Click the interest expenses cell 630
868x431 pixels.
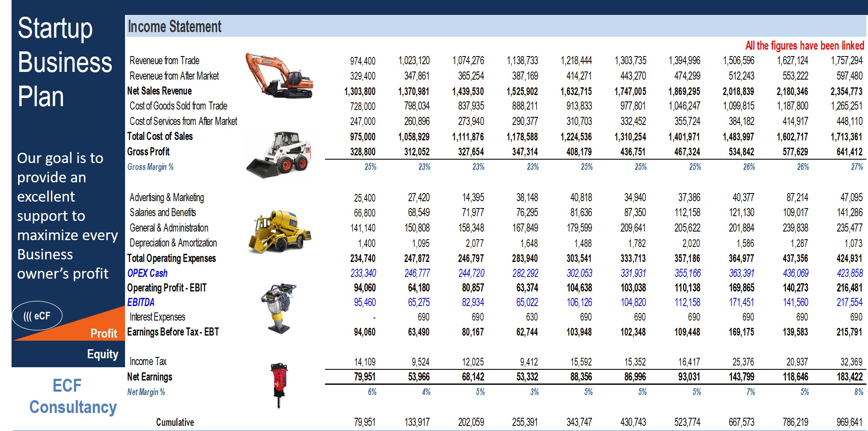click(532, 317)
